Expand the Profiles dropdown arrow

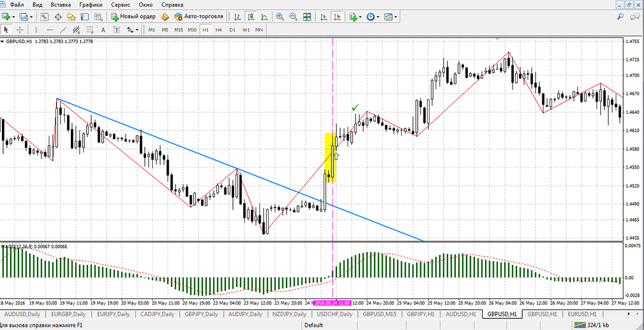pos(31,17)
